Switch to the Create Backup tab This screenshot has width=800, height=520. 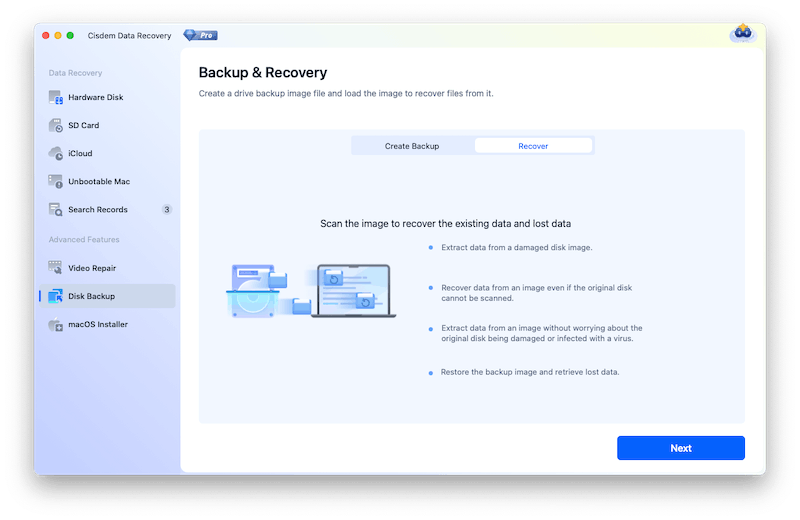tap(412, 146)
